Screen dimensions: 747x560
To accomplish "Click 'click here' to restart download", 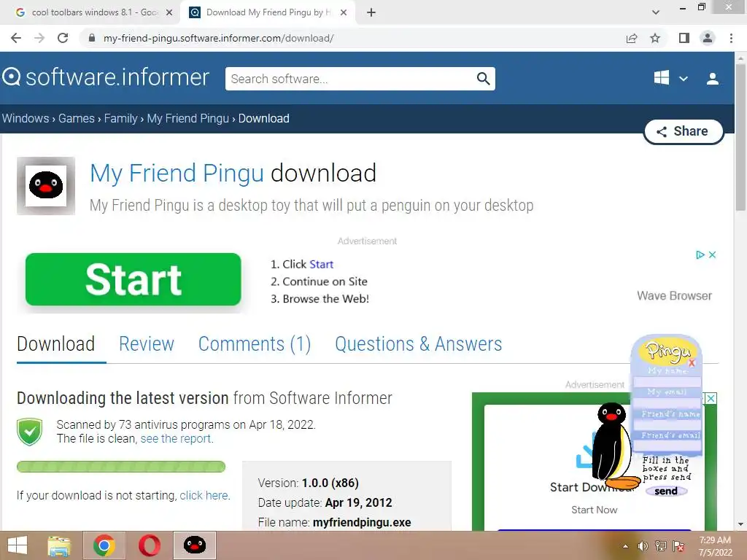I will click(205, 495).
